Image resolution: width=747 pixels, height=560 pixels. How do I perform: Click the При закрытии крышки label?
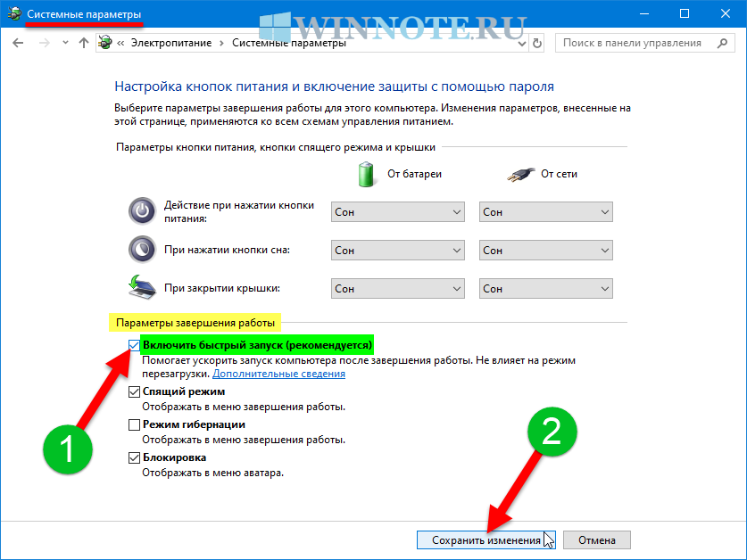(x=222, y=288)
